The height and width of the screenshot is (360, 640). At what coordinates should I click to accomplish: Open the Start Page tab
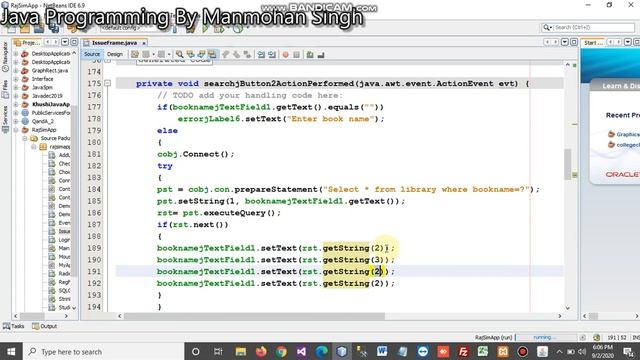pyautogui.click(x=593, y=42)
